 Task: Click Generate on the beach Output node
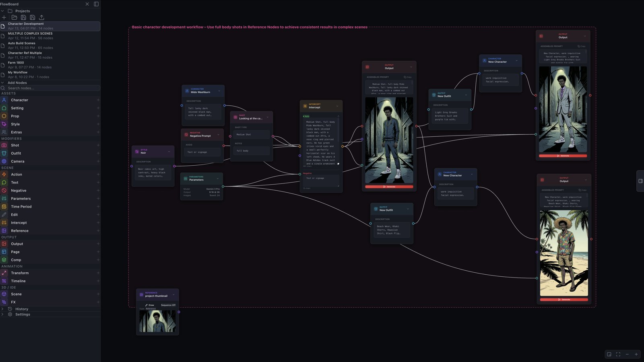pyautogui.click(x=564, y=300)
